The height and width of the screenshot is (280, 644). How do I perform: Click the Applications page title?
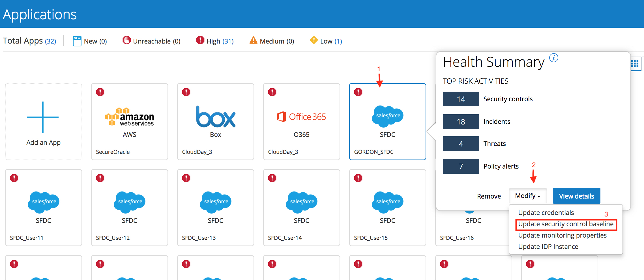(40, 14)
